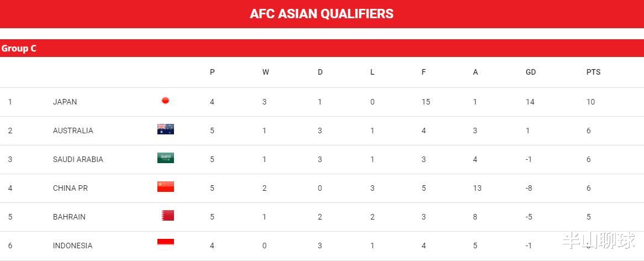Open the SAUDI ARABIA team link
The width and height of the screenshot is (644, 261).
[78, 159]
